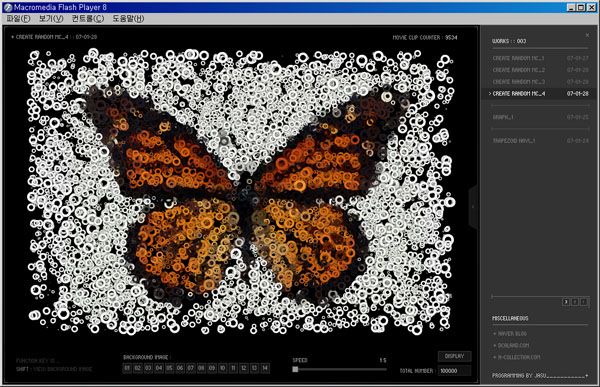Select background image 02
Viewport: 600px width, 387px height.
138,368
